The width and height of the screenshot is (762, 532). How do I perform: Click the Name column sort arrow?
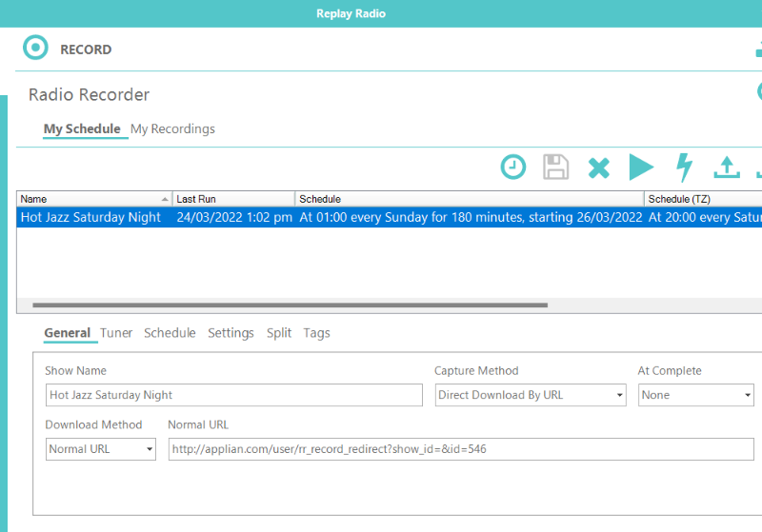[x=165, y=199]
